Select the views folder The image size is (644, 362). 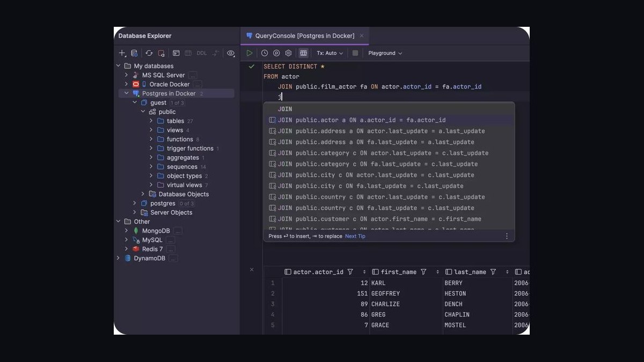click(175, 130)
